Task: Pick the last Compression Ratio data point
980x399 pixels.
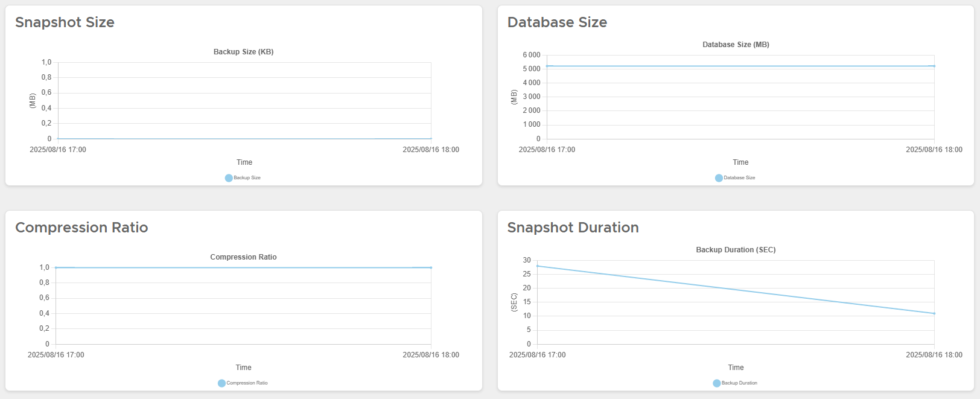Action: [x=431, y=267]
